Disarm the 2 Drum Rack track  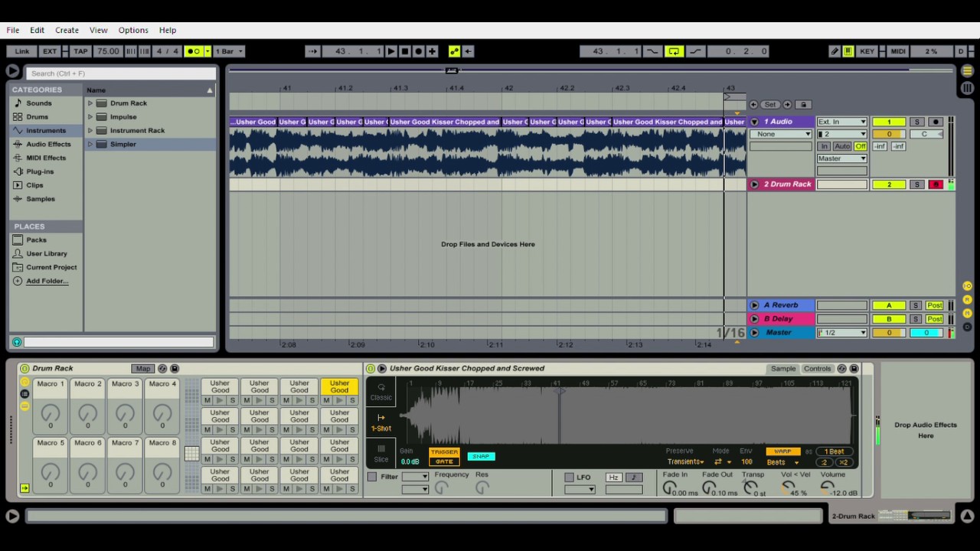tap(935, 184)
